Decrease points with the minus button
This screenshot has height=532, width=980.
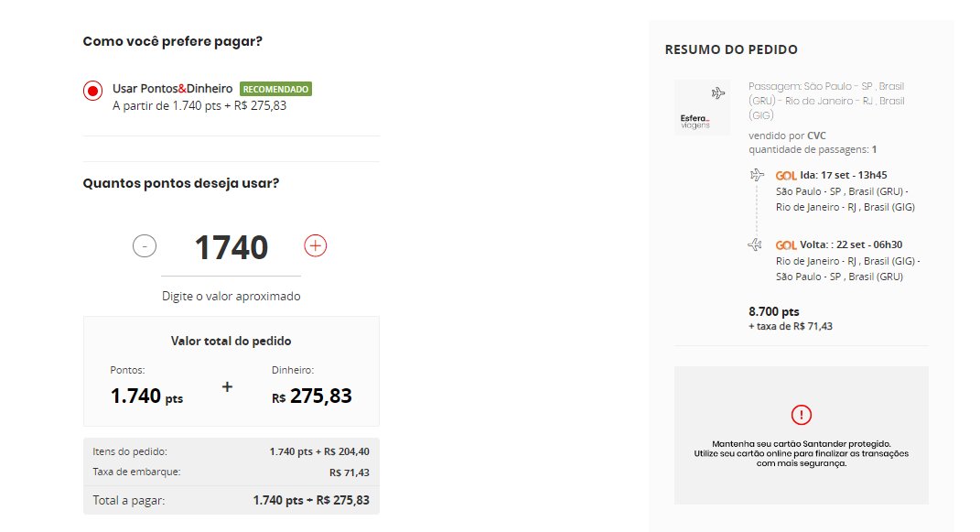pyautogui.click(x=145, y=245)
